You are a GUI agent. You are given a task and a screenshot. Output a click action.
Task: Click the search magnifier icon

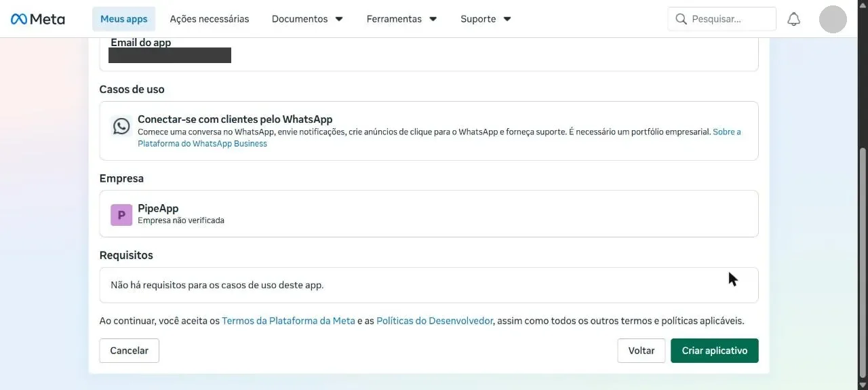point(681,19)
